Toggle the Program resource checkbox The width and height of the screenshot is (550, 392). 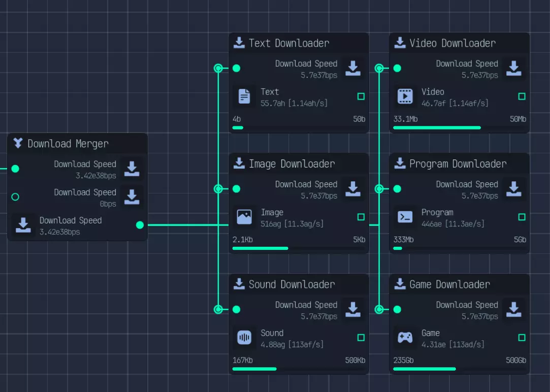(x=522, y=217)
